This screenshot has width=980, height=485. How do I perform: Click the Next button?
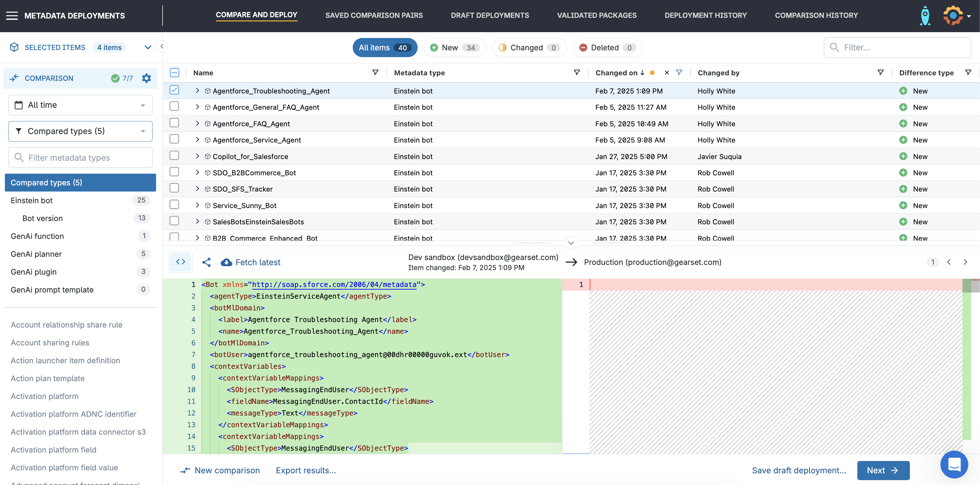pyautogui.click(x=883, y=470)
